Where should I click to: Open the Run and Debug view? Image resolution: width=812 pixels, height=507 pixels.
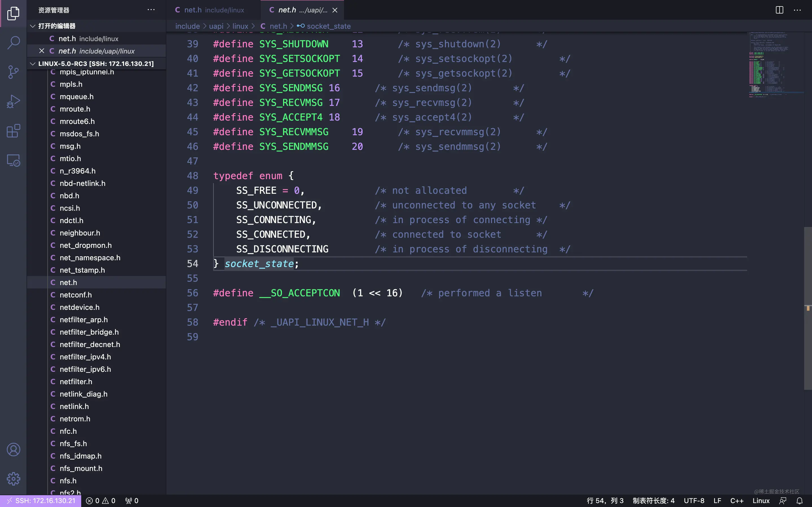click(x=14, y=101)
